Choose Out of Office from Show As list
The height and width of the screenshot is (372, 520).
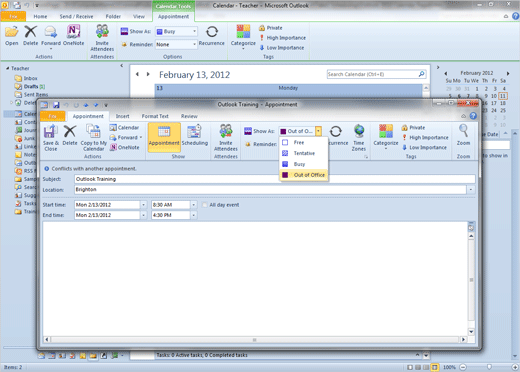click(304, 175)
